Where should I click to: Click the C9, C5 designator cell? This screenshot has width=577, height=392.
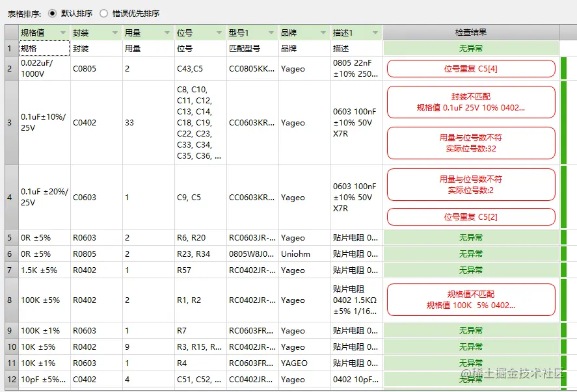pos(200,197)
